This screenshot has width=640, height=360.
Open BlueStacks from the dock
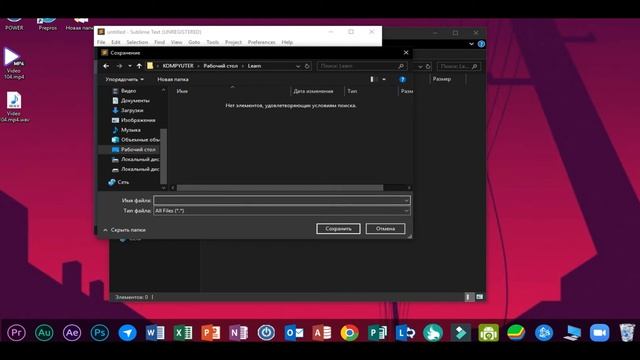(516, 333)
